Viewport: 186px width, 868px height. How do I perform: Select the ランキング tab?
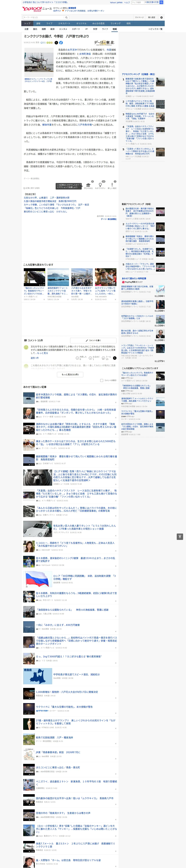[x=115, y=23]
